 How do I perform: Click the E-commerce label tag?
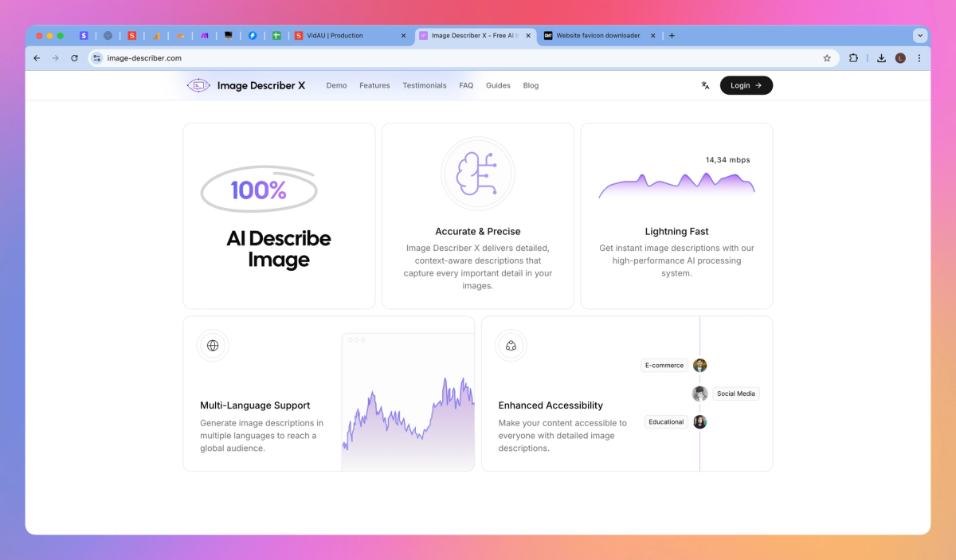pos(664,366)
